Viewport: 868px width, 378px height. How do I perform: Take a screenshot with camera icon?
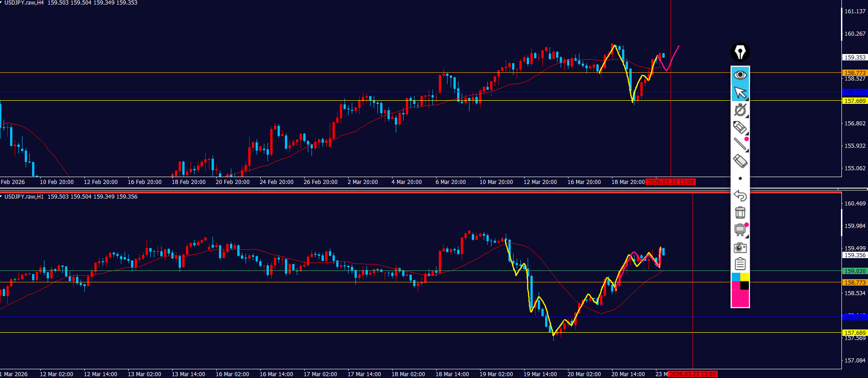point(740,248)
